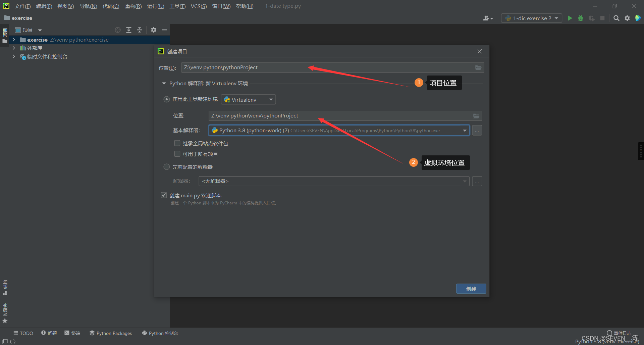
Task: Close the 创建项目 dialog
Action: [480, 51]
